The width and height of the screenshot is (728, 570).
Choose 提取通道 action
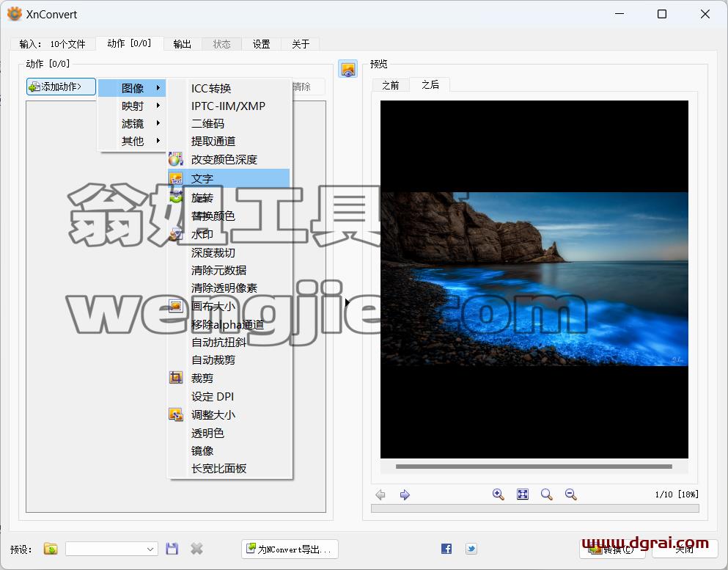(x=229, y=142)
